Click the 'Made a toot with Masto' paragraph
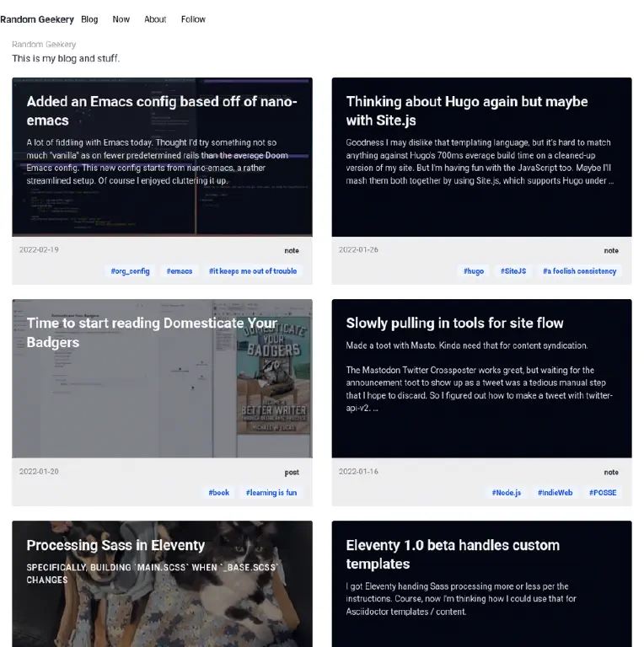The image size is (644, 647). click(x=467, y=345)
